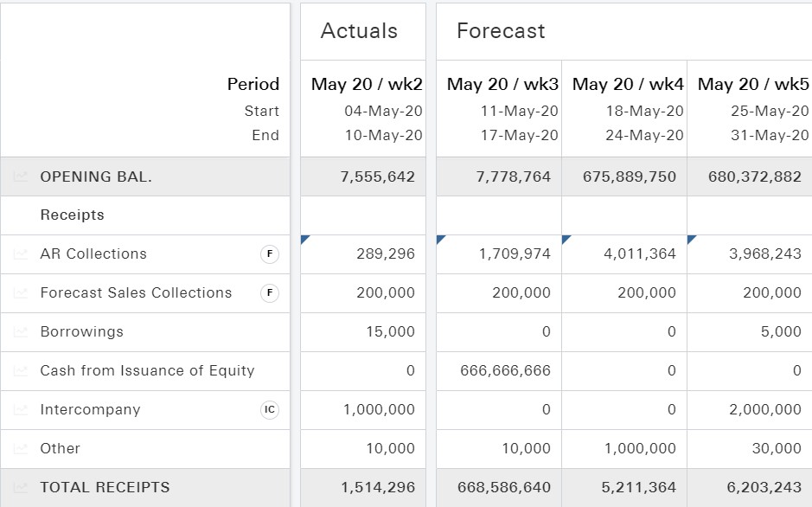Click the chart icon next to Forecast Sales Collections

click(x=19, y=292)
